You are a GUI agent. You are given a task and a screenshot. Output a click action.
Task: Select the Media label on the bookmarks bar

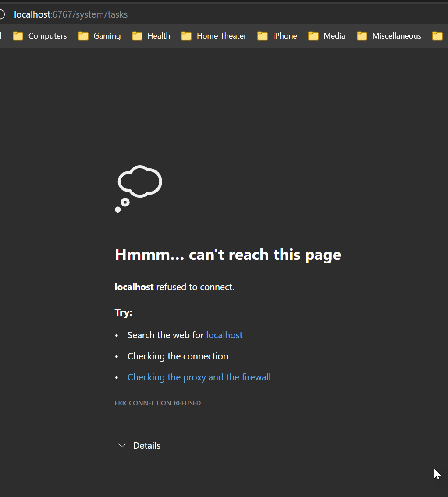pos(335,36)
